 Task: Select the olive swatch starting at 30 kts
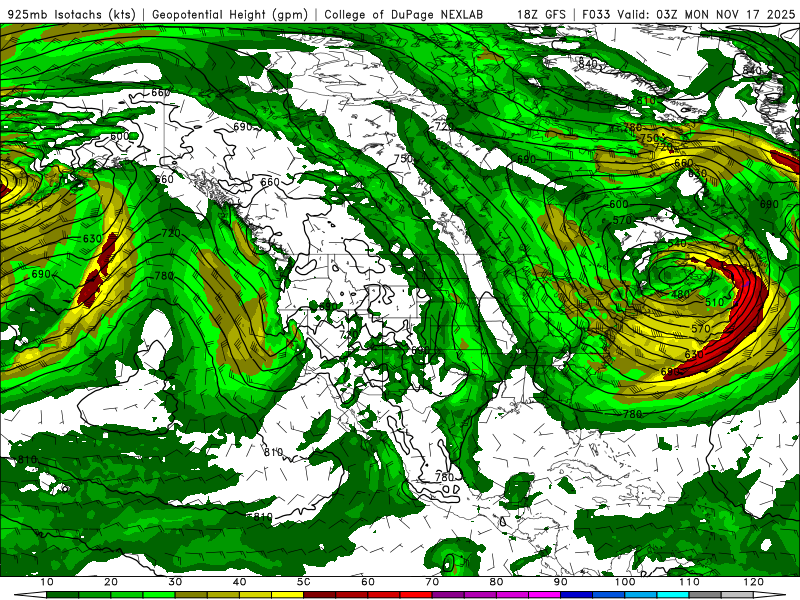pyautogui.click(x=191, y=594)
